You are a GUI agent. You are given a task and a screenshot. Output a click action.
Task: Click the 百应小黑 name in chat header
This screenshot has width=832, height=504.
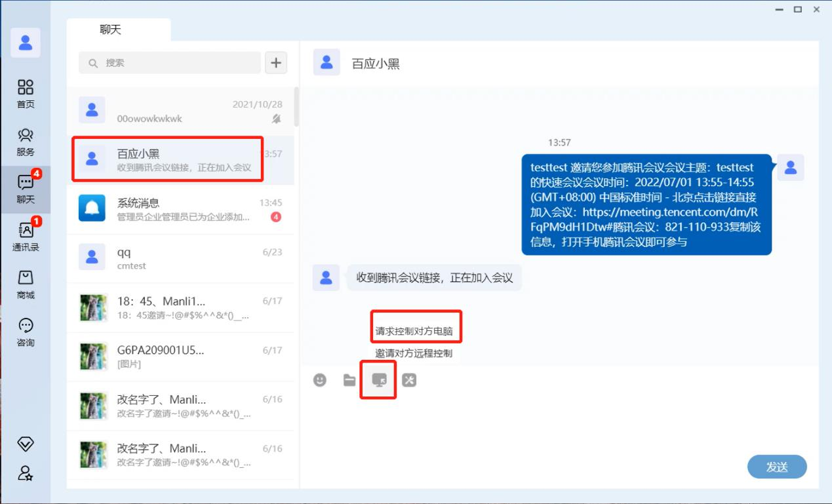coord(376,64)
